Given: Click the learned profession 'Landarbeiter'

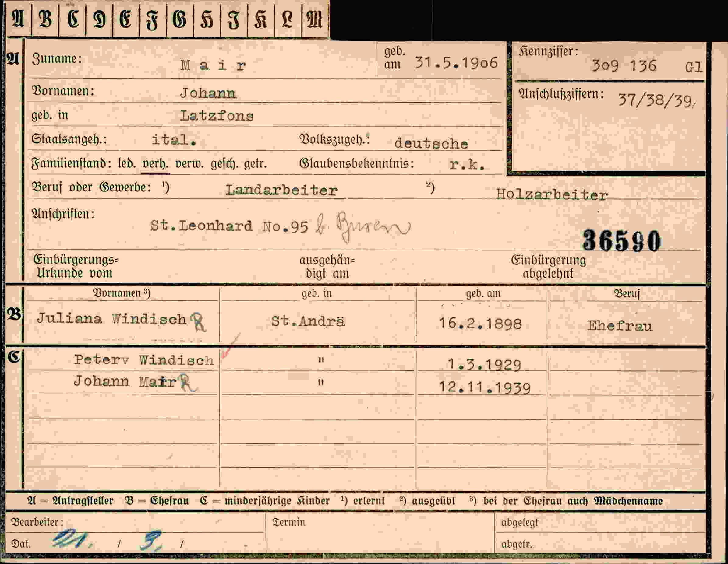Looking at the screenshot, I should click(282, 190).
